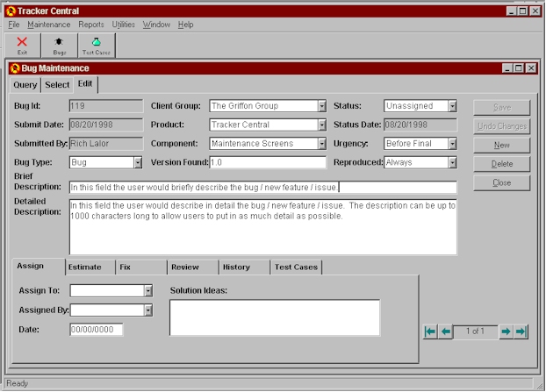Click the Save button
Viewport: 546px width, 392px height.
(502, 108)
